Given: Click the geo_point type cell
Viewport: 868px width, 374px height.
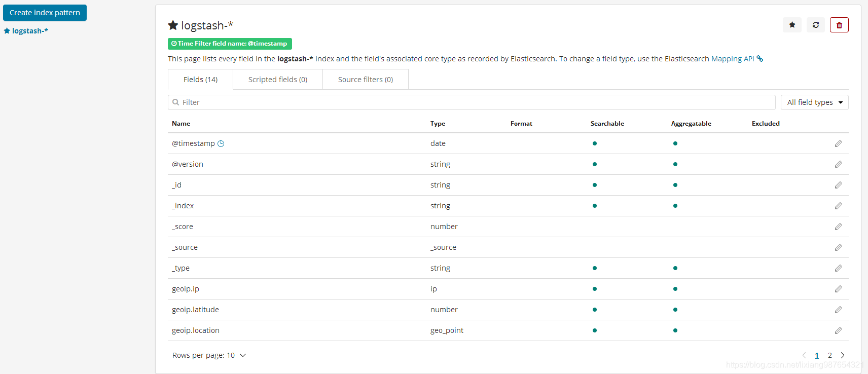Looking at the screenshot, I should [x=447, y=330].
